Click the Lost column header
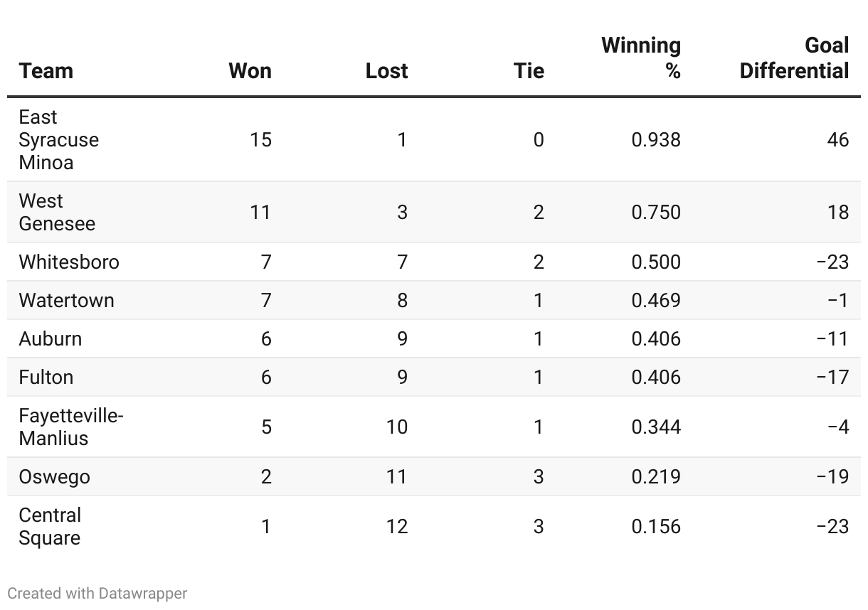 [x=386, y=71]
